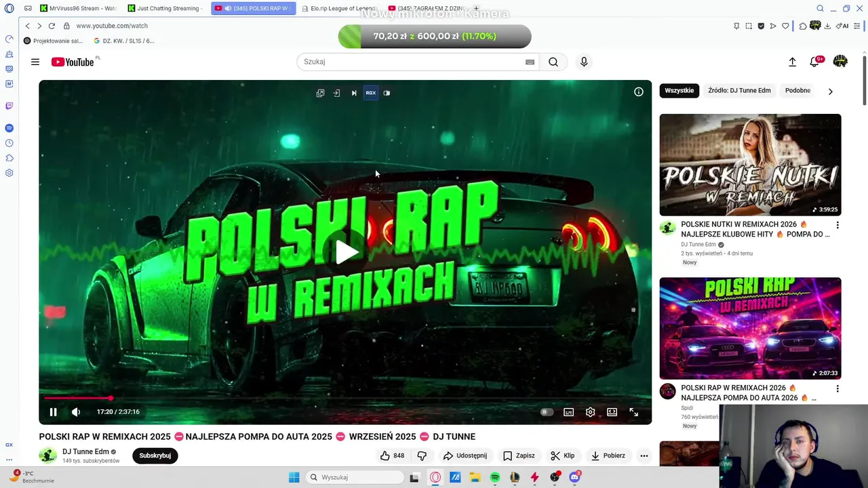Open Twitch in Opera sidebar
The width and height of the screenshot is (868, 488).
[x=9, y=106]
